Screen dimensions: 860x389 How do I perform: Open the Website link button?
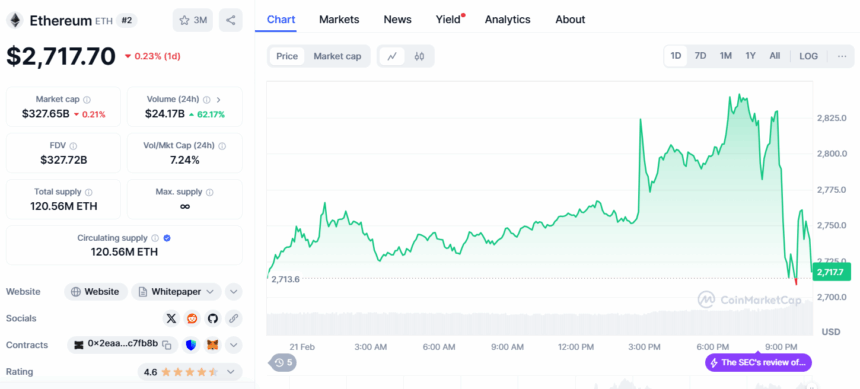coord(95,292)
